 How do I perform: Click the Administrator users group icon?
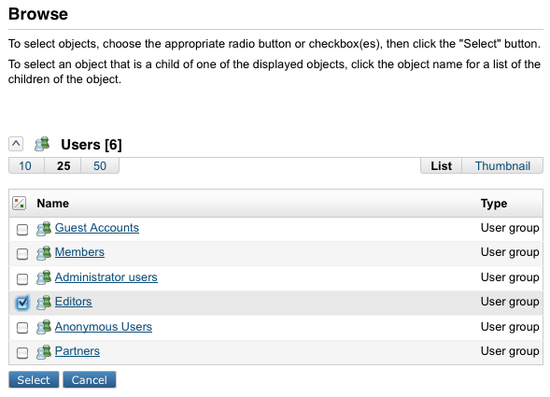tap(44, 278)
